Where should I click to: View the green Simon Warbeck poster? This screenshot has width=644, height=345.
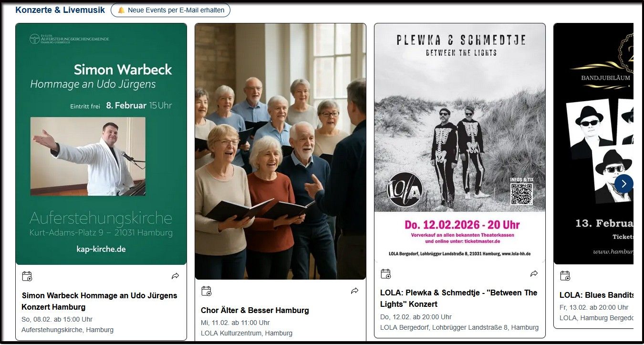(x=101, y=144)
